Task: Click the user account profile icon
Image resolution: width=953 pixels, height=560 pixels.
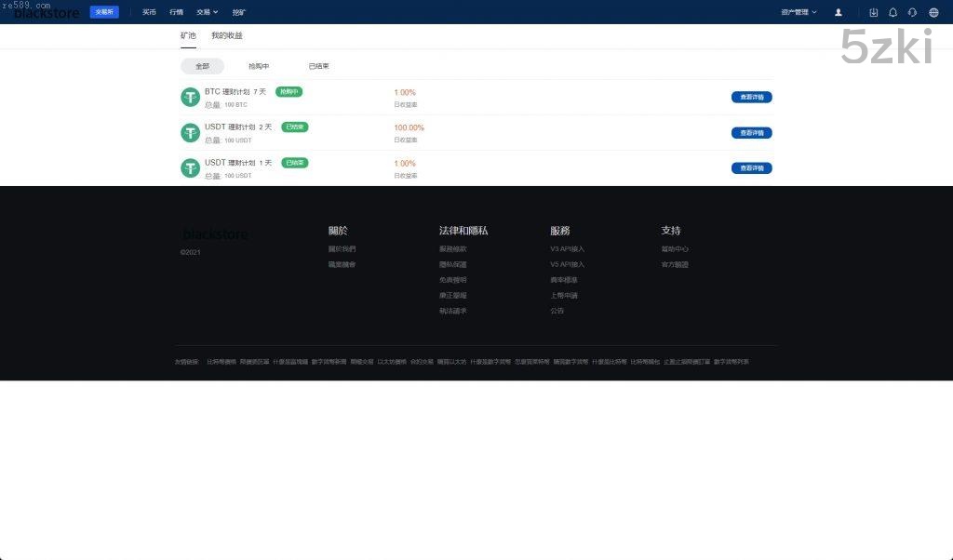Action: (x=839, y=12)
